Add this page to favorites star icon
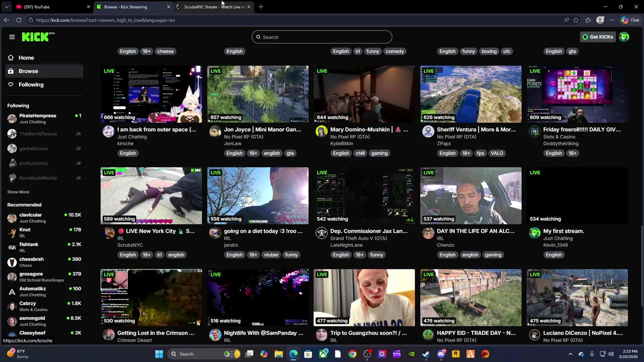The image size is (644, 362). click(x=576, y=20)
